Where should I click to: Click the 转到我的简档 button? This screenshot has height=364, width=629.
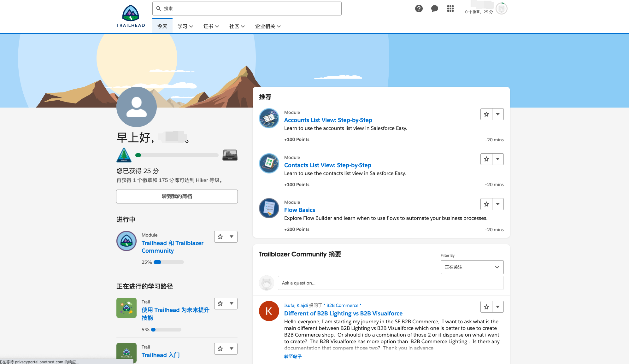point(177,196)
